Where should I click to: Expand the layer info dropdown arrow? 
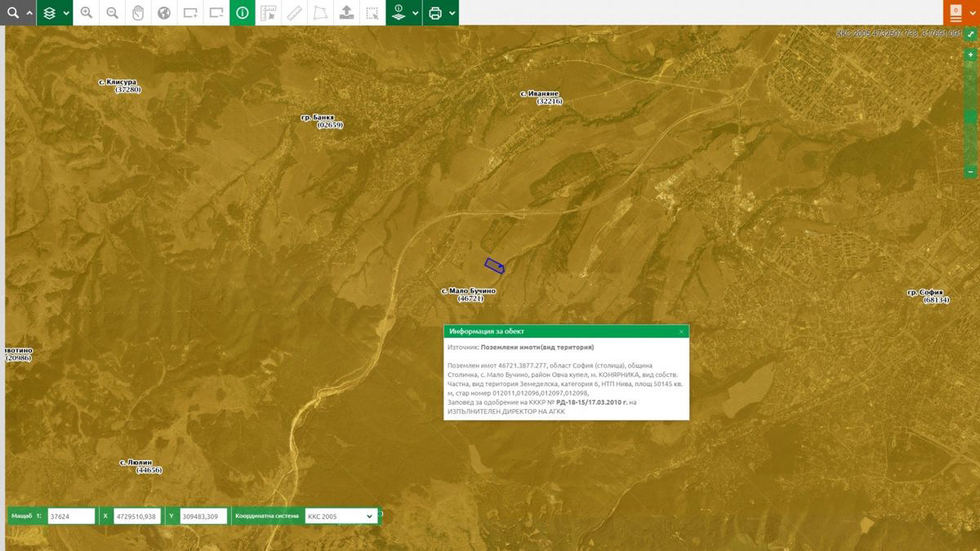point(415,13)
